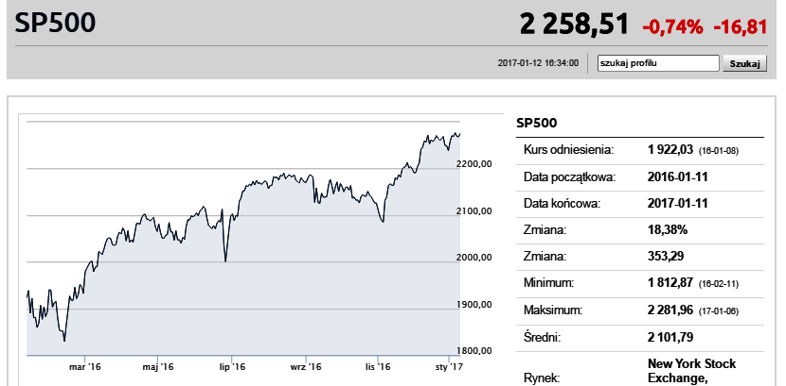Click the wrz '16 axis label
Screen dimensions: 786x386
point(306,367)
